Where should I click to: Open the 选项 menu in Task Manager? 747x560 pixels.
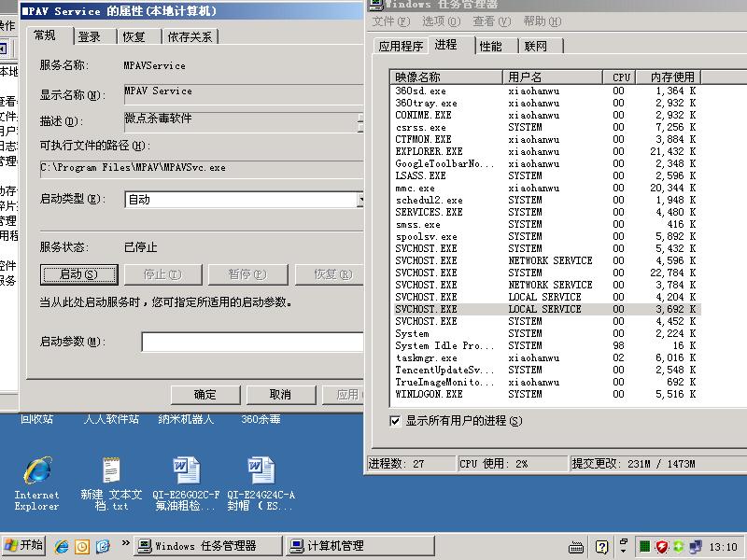click(x=441, y=21)
